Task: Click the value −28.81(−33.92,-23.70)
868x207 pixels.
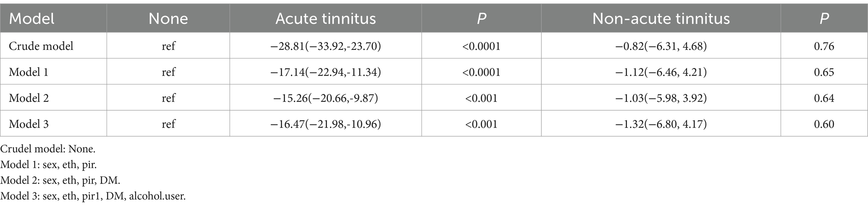Action: point(325,46)
